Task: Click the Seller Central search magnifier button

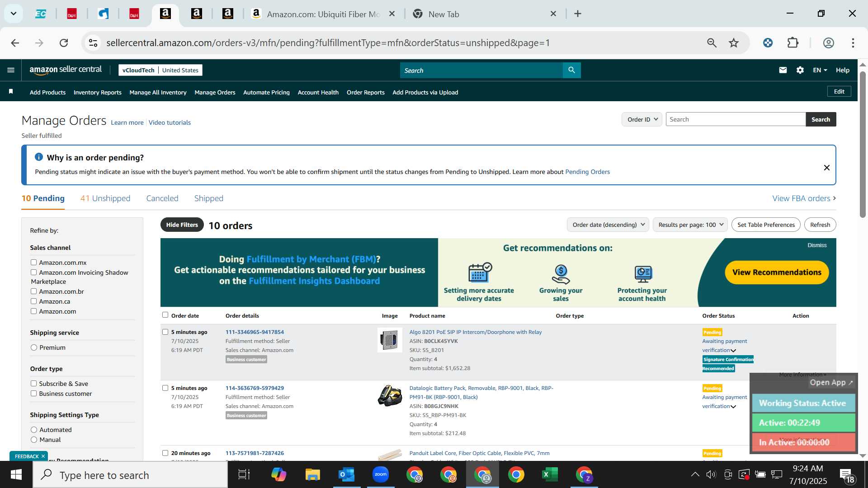Action: 572,70
